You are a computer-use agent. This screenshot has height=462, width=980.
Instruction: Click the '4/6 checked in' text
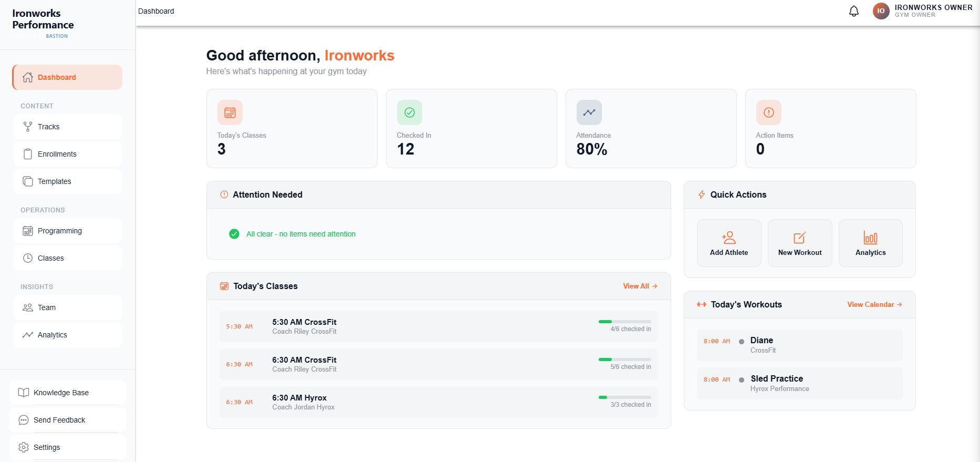point(631,329)
